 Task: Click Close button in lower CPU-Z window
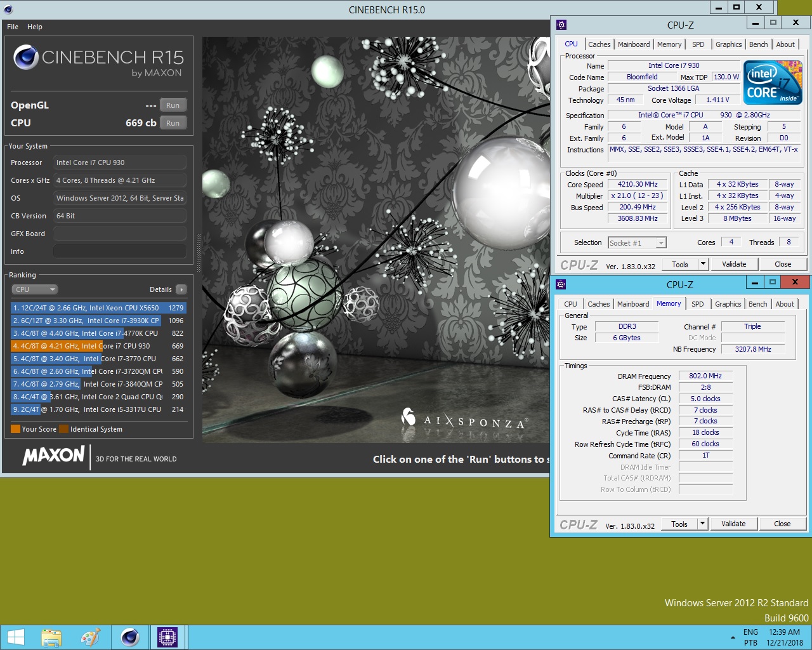tap(782, 524)
